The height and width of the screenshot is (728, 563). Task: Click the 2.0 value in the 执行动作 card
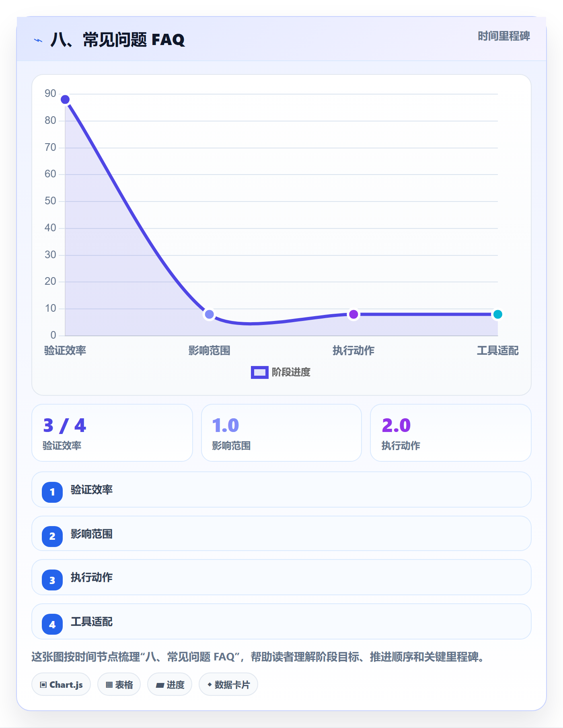point(396,426)
